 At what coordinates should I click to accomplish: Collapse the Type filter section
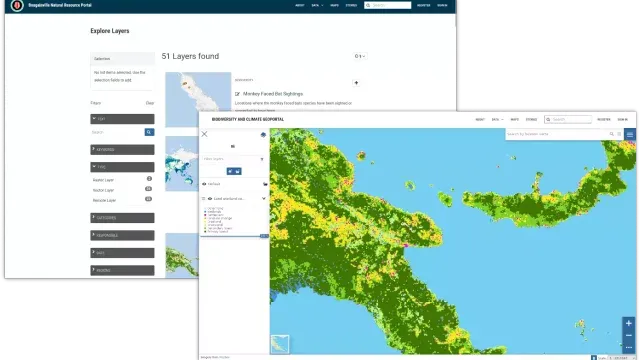(x=122, y=167)
